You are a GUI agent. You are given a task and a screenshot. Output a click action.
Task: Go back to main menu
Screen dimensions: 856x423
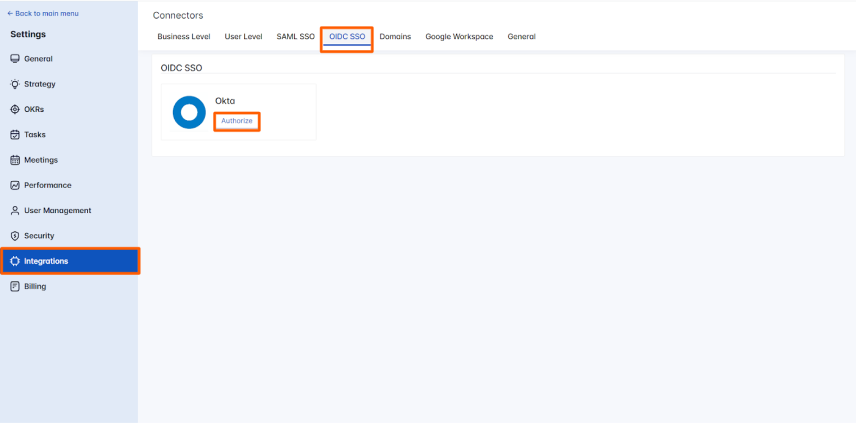(x=43, y=13)
